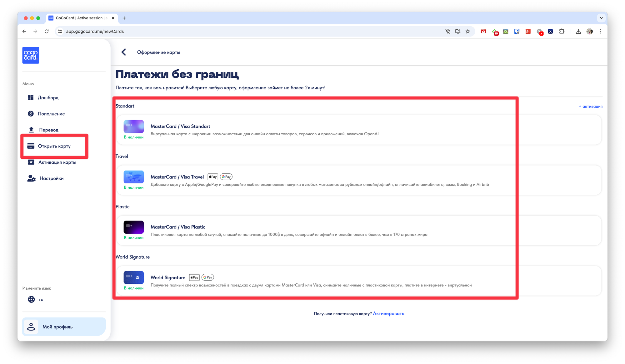Click the dark Plastic card thumbnail

coord(133,227)
